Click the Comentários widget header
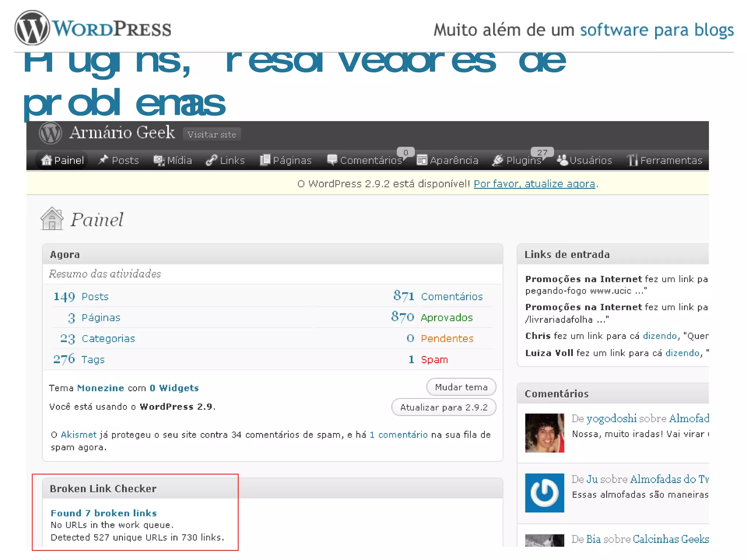 tap(613, 394)
